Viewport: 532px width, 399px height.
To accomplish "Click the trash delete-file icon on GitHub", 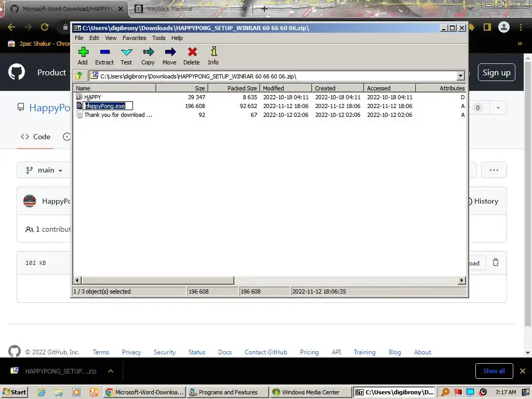I will [x=496, y=262].
